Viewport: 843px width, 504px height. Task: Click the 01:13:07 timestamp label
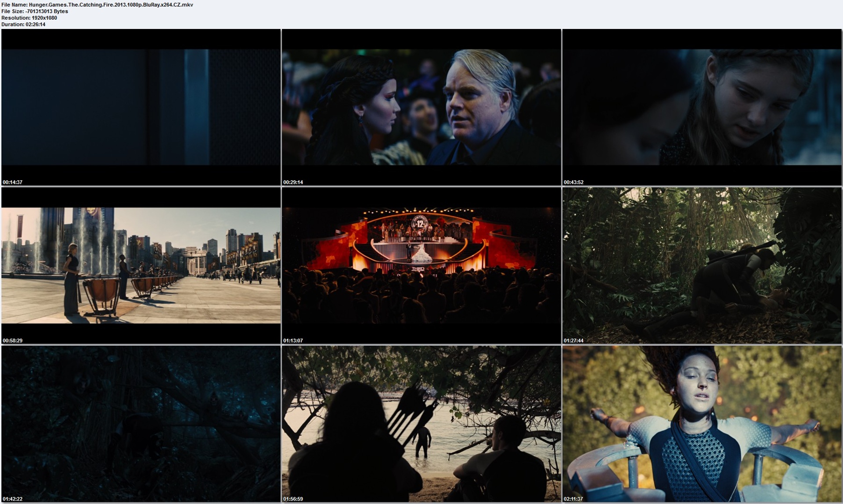click(x=293, y=340)
